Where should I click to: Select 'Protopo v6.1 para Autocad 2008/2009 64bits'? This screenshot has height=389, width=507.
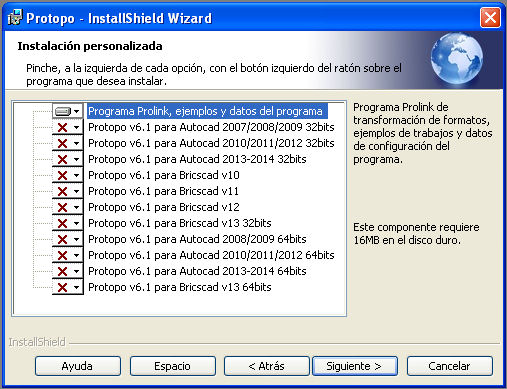pyautogui.click(x=197, y=239)
